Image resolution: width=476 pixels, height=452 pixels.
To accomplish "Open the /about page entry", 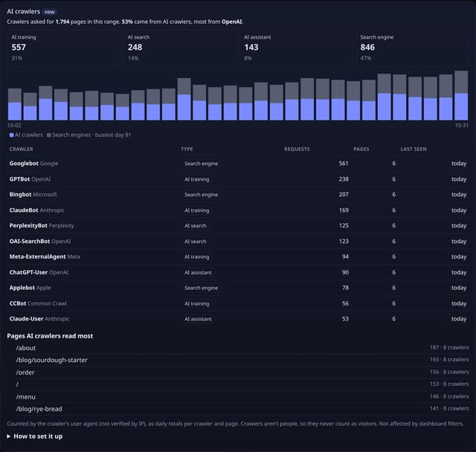I will (26, 348).
